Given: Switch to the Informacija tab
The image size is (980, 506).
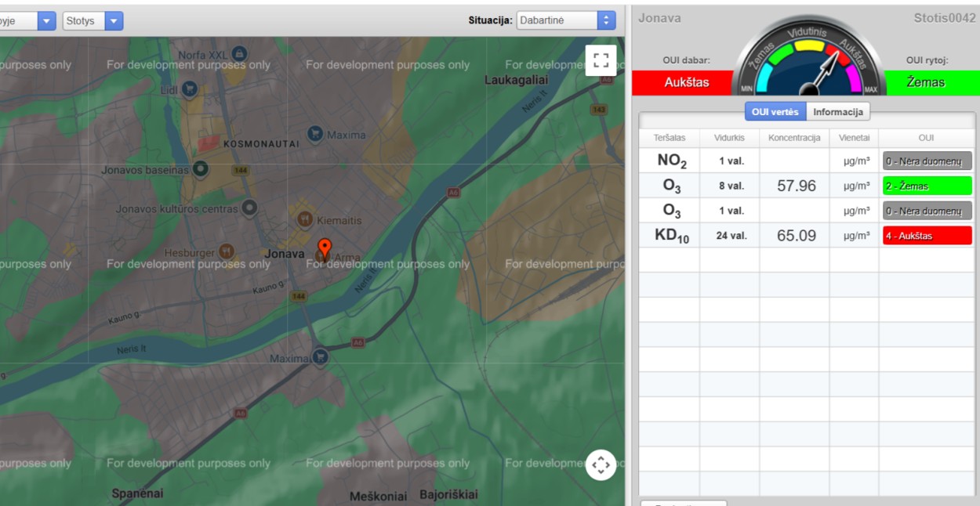Looking at the screenshot, I should pyautogui.click(x=837, y=112).
